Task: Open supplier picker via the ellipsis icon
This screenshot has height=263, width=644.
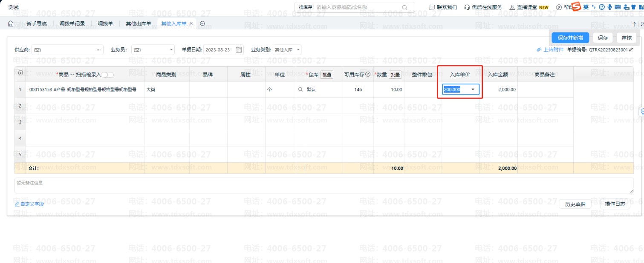Action: coord(98,50)
